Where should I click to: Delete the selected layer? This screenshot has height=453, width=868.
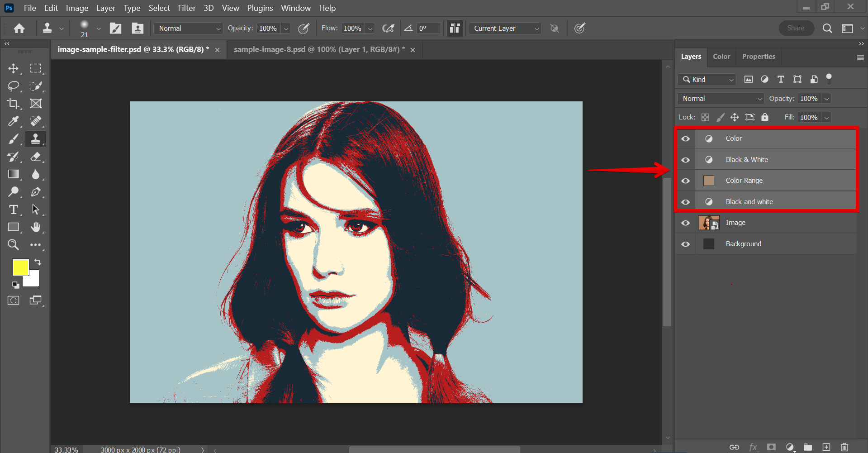point(844,447)
